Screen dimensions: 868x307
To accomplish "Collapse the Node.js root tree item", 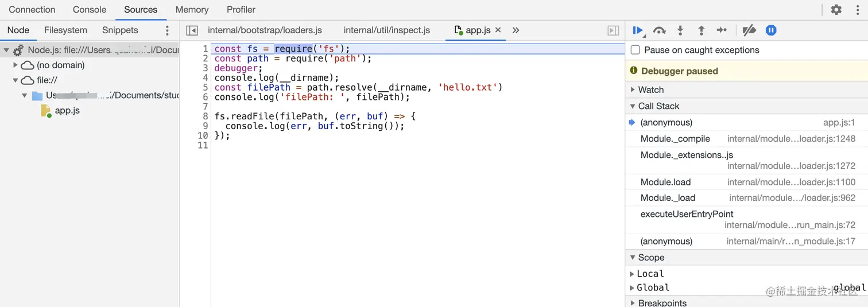I will click(x=6, y=50).
